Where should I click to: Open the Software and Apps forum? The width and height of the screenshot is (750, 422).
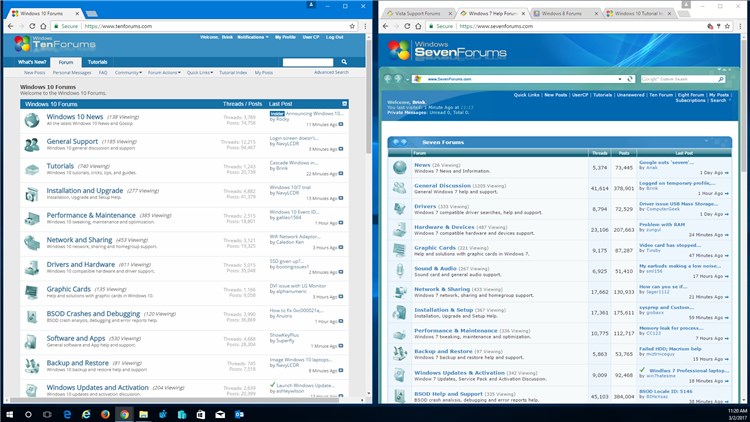(76, 338)
